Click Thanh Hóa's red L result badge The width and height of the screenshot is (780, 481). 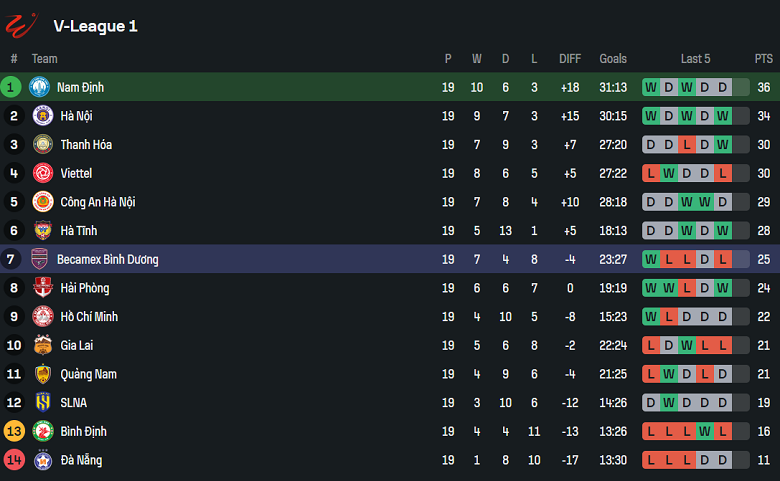686,145
